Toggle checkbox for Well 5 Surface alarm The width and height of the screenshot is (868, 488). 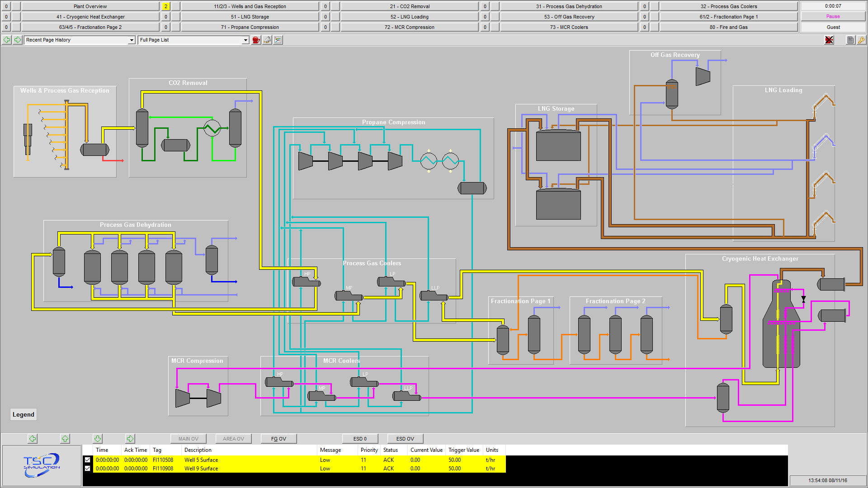click(88, 460)
